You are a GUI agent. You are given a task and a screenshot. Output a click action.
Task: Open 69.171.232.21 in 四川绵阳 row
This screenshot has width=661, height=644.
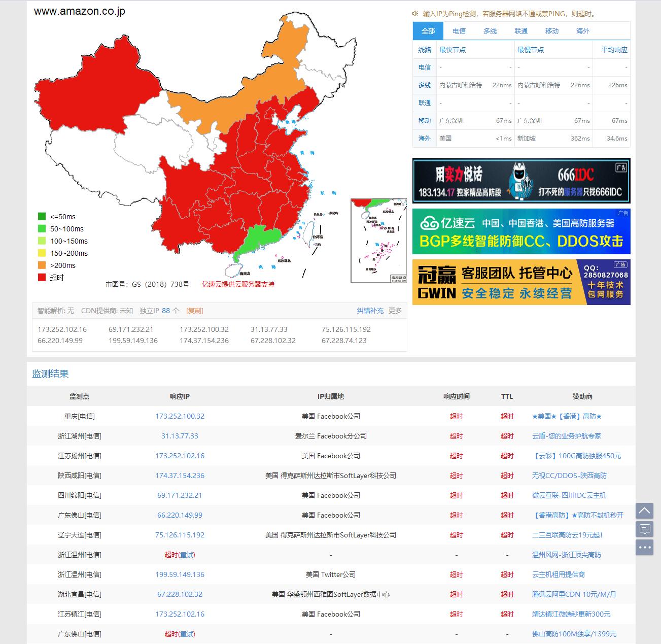[180, 495]
